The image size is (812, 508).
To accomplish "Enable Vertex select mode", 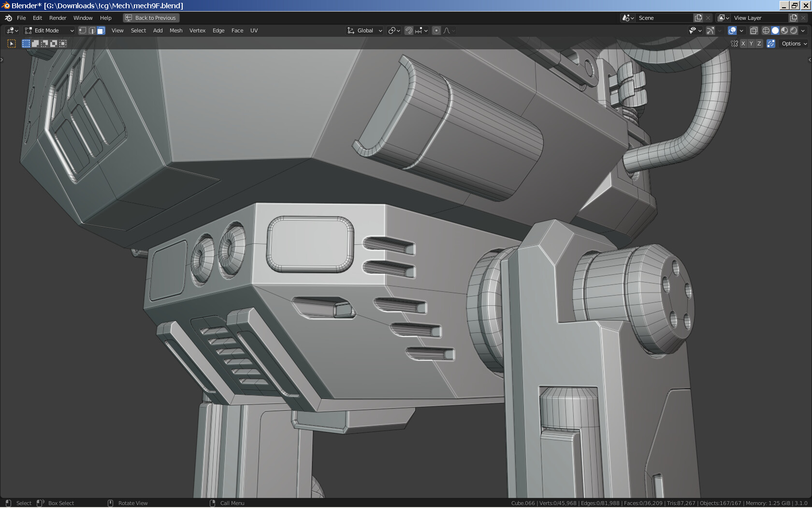I will [83, 30].
